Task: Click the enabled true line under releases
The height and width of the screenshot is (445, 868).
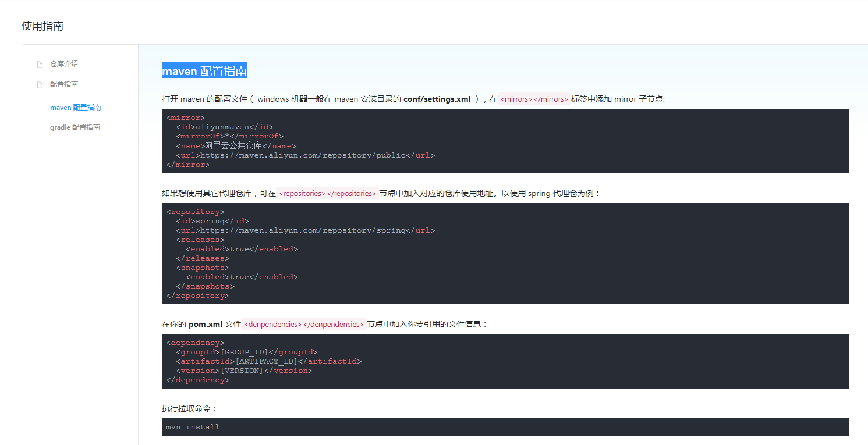Action: [x=242, y=249]
